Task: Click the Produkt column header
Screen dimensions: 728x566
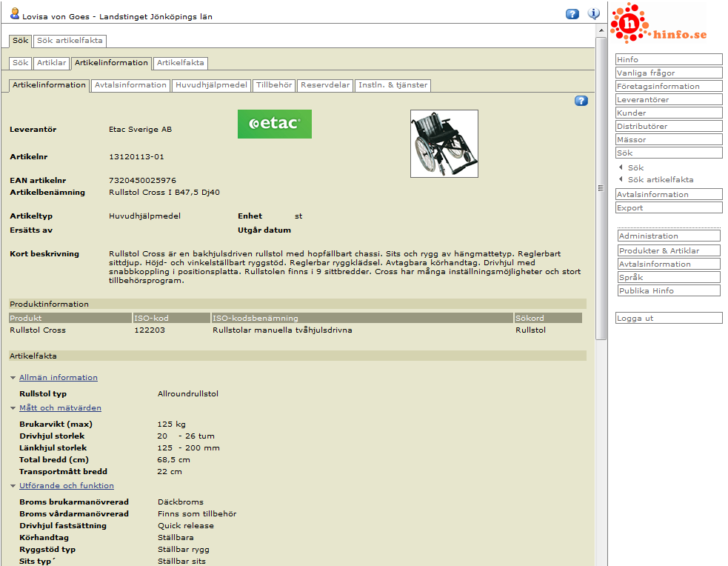Action: pos(70,318)
